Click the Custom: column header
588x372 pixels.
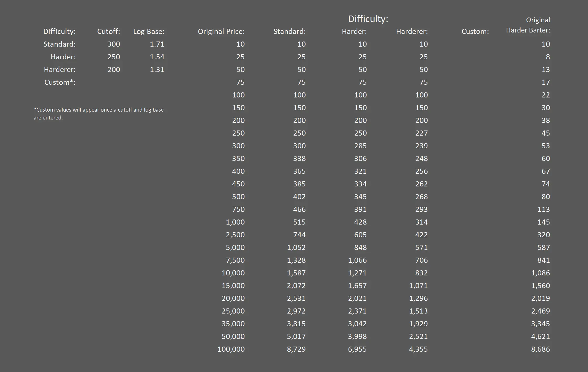(475, 31)
